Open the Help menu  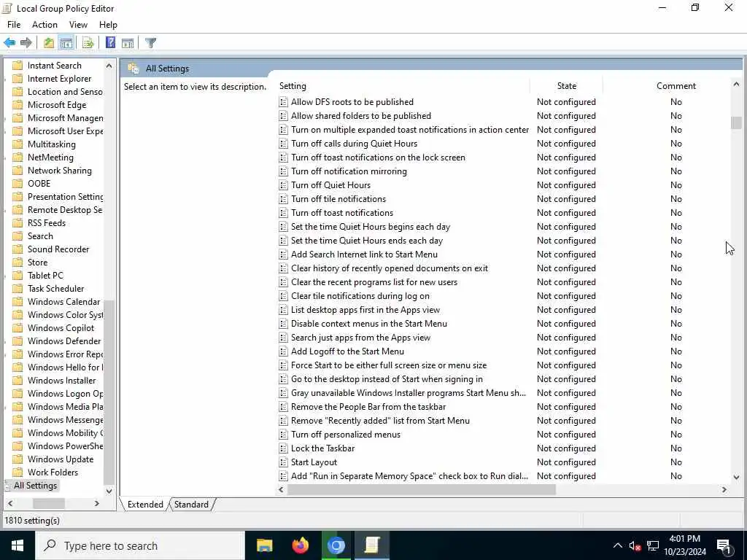tap(108, 25)
